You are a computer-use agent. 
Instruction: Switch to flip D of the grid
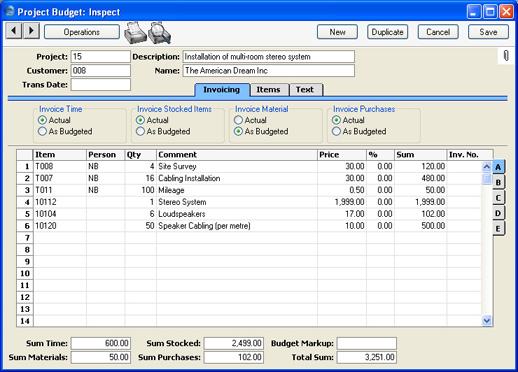pyautogui.click(x=498, y=213)
